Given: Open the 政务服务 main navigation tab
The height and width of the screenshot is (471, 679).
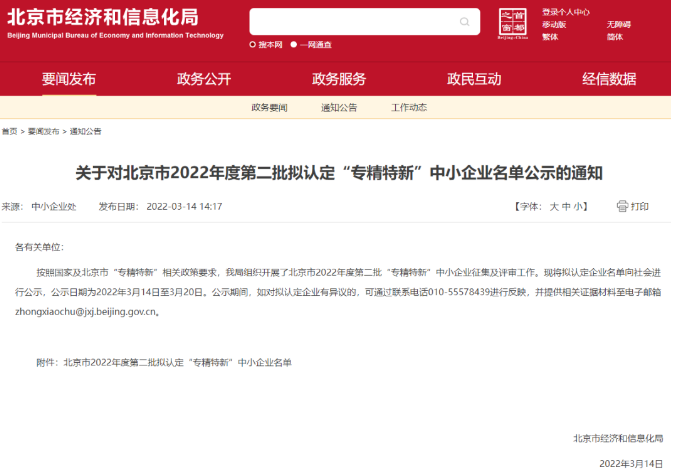Looking at the screenshot, I should [339, 79].
